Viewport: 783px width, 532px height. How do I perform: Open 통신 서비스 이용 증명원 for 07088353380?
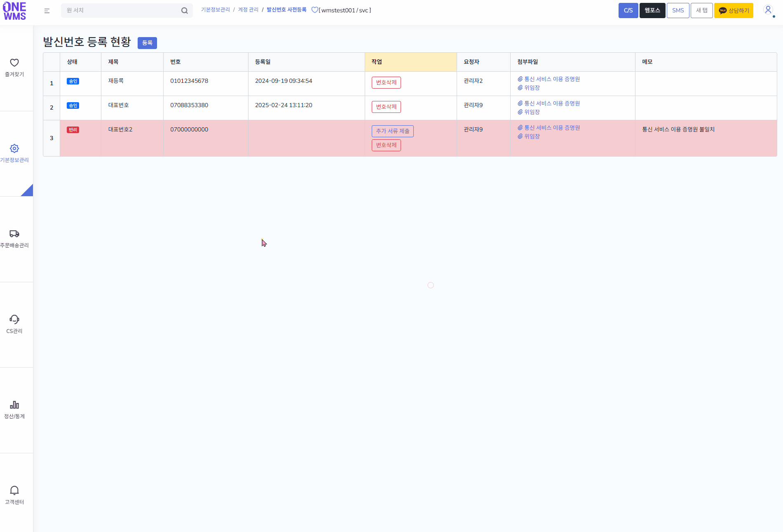click(x=549, y=103)
